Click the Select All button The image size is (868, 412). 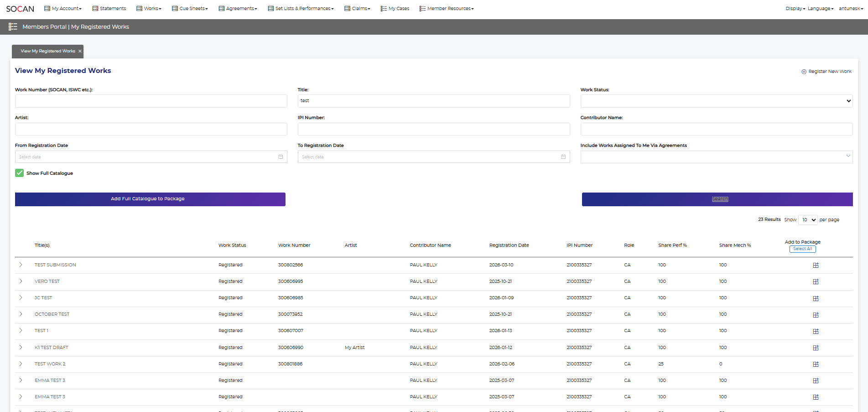click(802, 249)
